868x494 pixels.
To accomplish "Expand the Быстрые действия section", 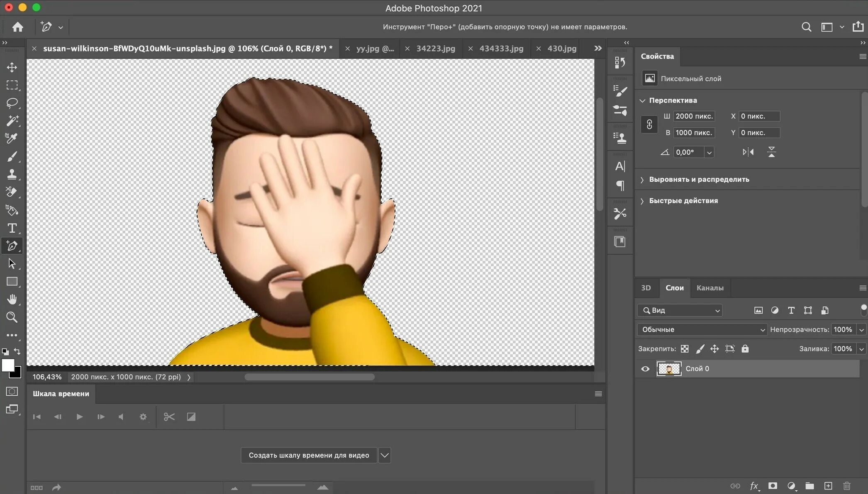I will pyautogui.click(x=683, y=201).
